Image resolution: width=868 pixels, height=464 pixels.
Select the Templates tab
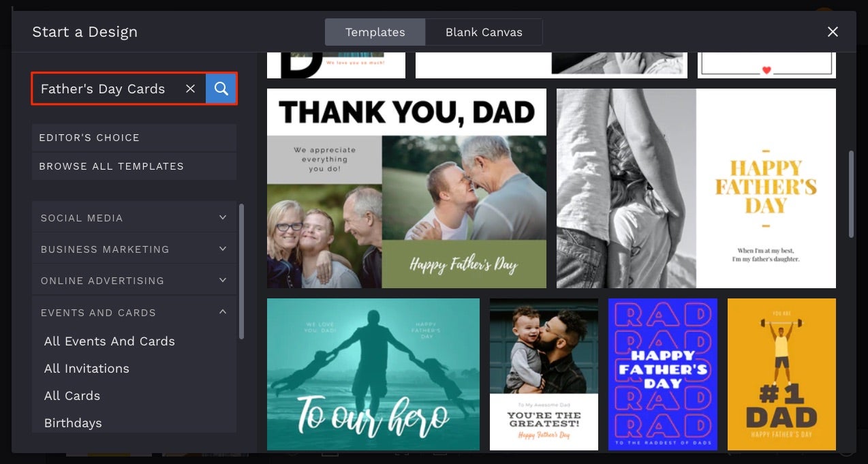[x=375, y=31]
